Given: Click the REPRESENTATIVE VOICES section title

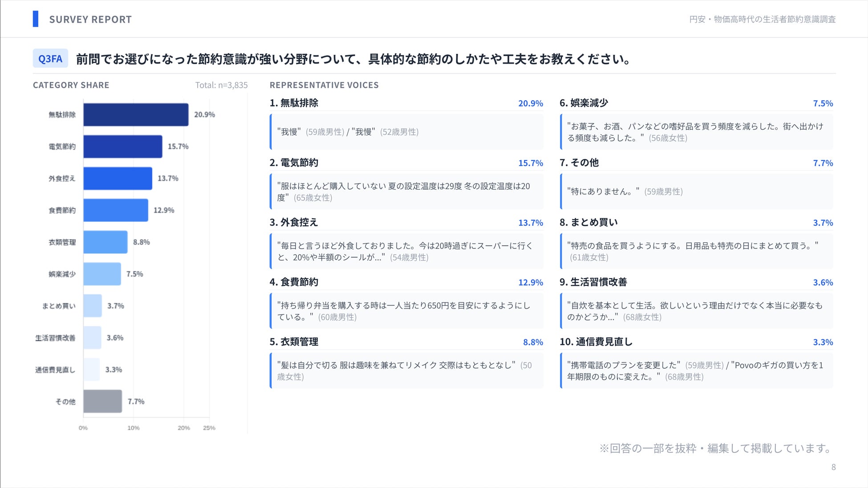Looking at the screenshot, I should tap(324, 85).
